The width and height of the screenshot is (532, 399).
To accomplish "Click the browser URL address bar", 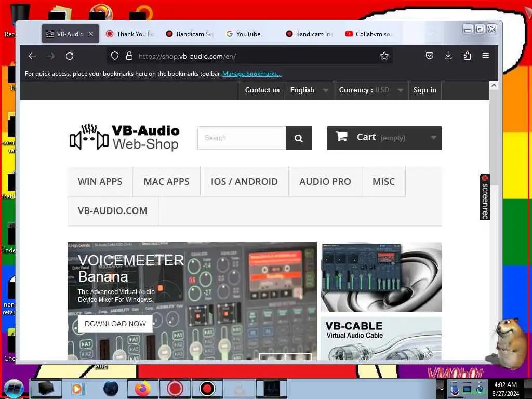I will [250, 56].
